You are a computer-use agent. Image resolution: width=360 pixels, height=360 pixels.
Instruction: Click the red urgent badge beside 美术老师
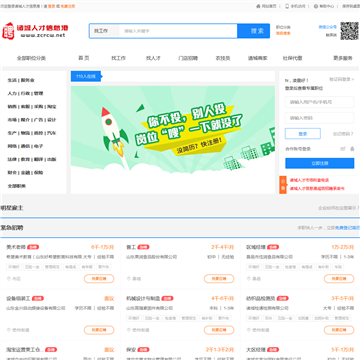(x=33, y=247)
